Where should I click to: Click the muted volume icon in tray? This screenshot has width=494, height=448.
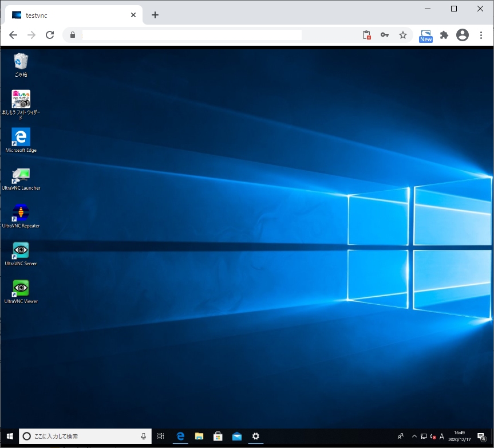pyautogui.click(x=433, y=437)
